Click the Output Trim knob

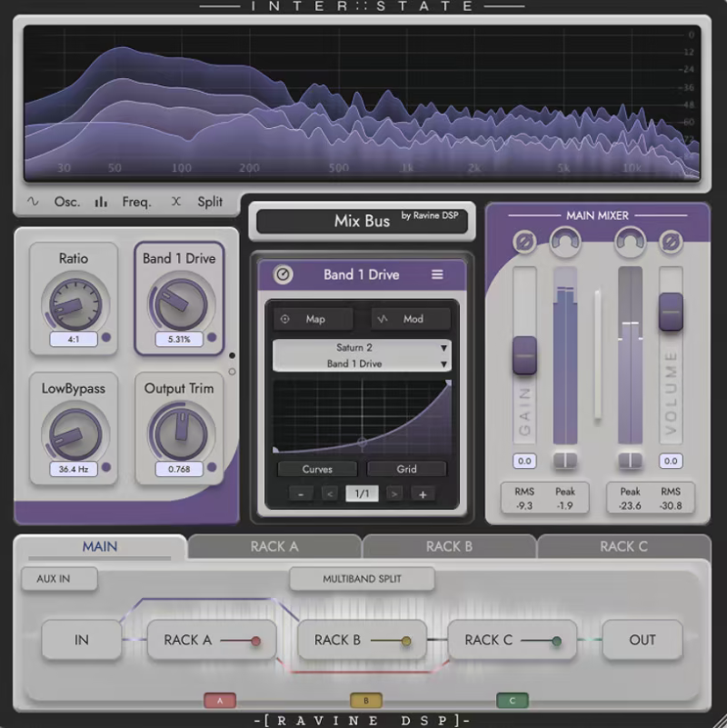(181, 434)
